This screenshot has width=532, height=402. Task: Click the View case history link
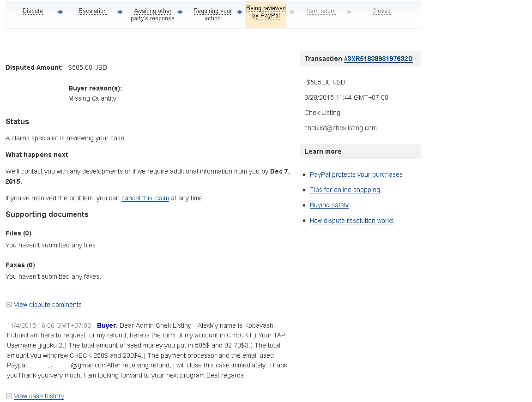click(x=39, y=396)
